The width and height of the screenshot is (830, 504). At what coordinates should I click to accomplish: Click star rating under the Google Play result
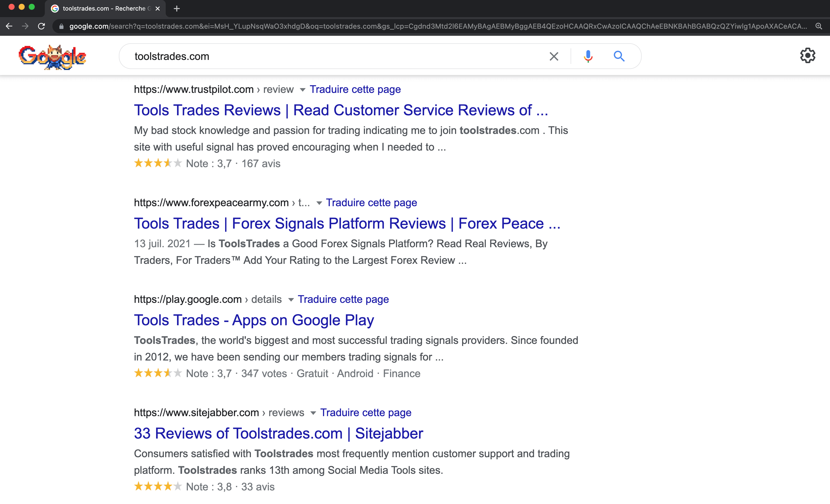tap(158, 373)
